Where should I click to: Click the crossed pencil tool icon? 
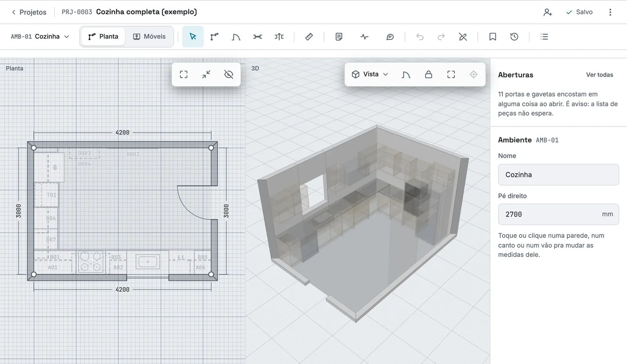[x=463, y=36]
